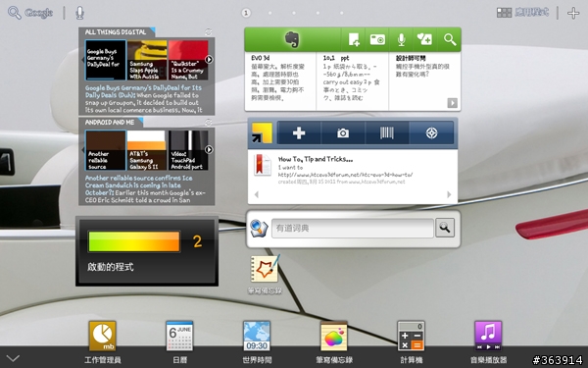The height and width of the screenshot is (368, 588).
Task: Record an Evernote audio note
Action: pos(401,39)
